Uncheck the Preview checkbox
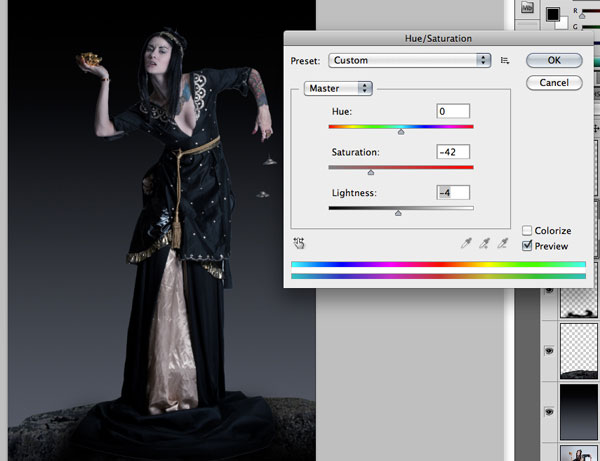 point(528,246)
